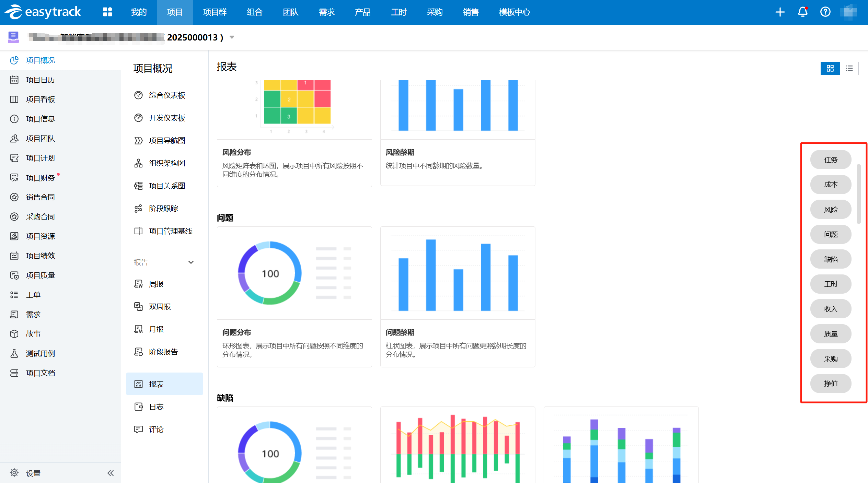Expand the project name dropdown arrow
Image resolution: width=868 pixels, height=483 pixels.
232,37
